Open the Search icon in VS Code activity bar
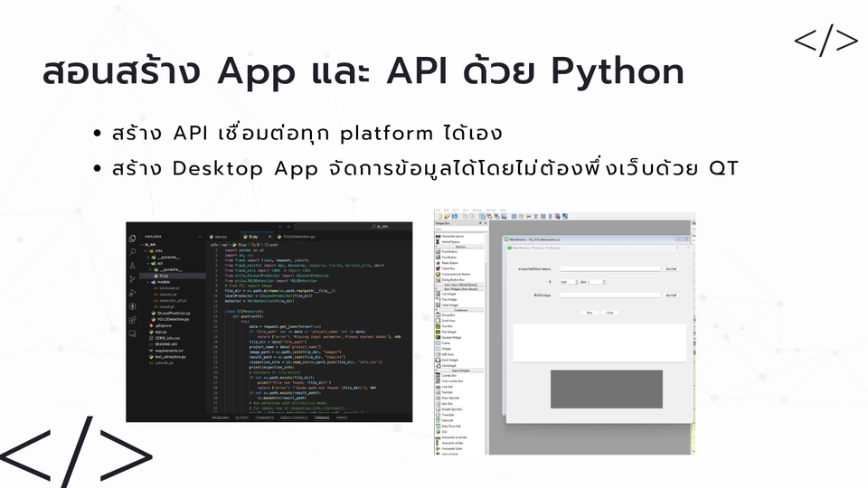868x488 pixels. point(132,252)
